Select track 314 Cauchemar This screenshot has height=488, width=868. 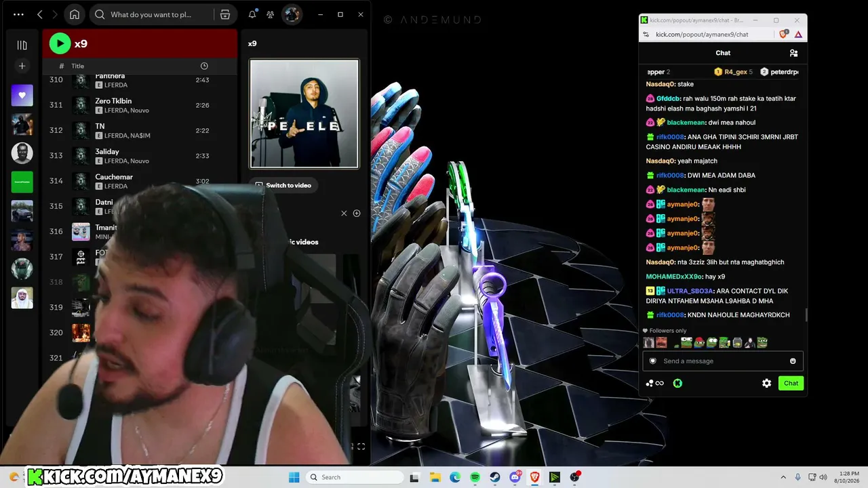pyautogui.click(x=139, y=181)
